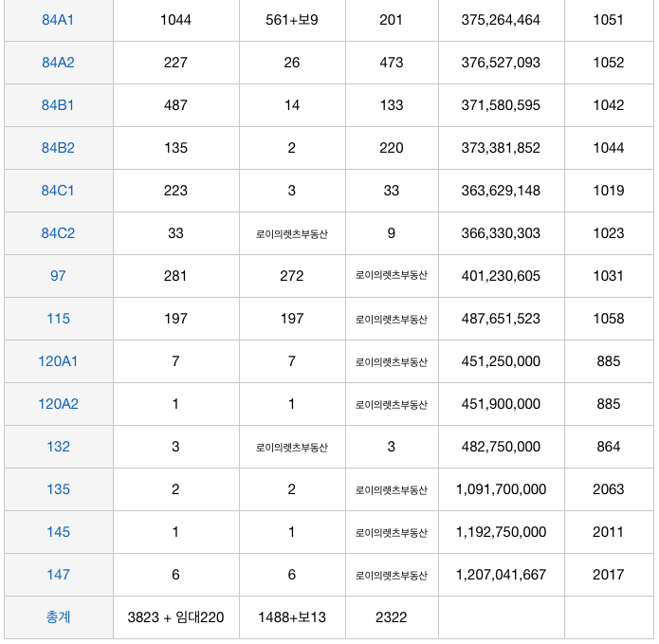Click the 84B1 link
The image size is (659, 644).
pos(58,105)
